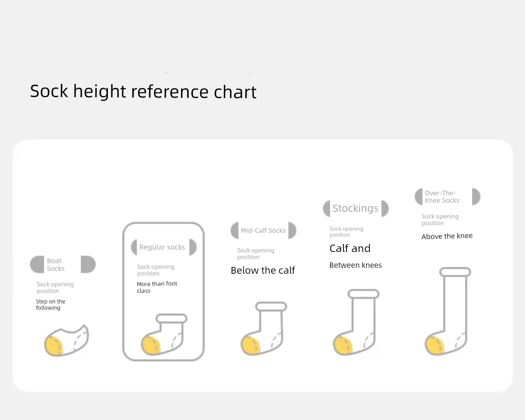
Task: Click 'Sock opening position' under Stockings
Action: click(346, 232)
